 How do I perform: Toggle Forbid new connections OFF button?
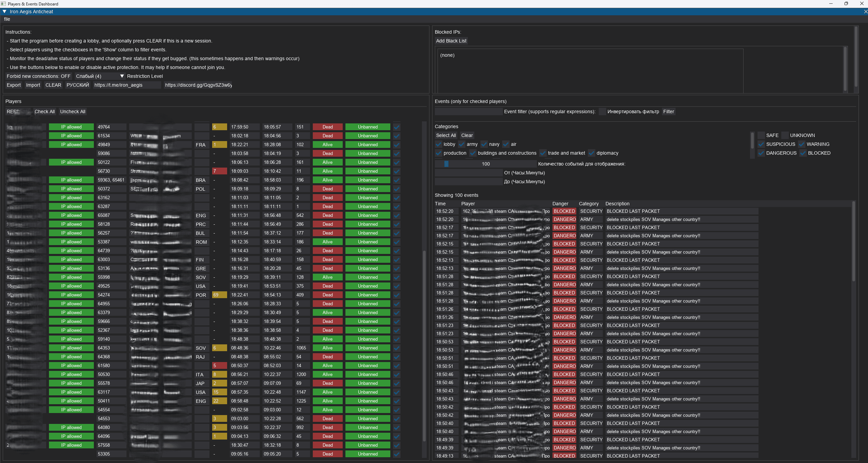point(38,76)
